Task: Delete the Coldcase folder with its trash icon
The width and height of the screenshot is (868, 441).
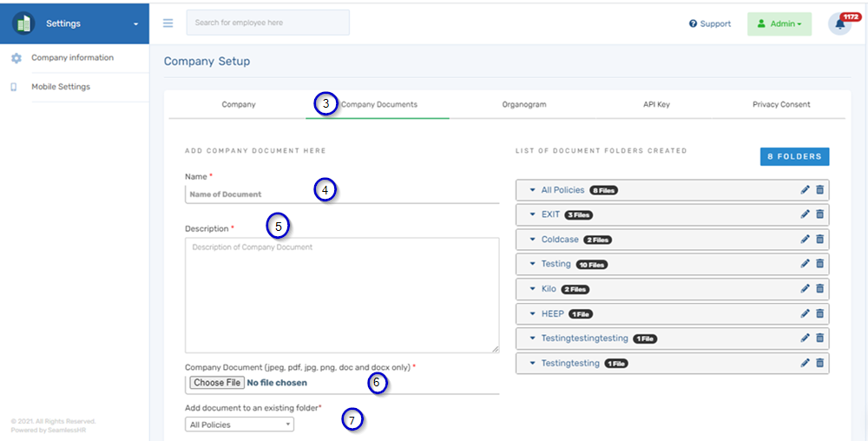Action: (820, 239)
